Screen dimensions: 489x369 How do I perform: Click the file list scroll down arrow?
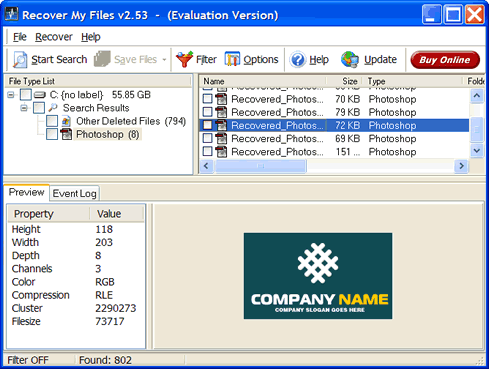(x=477, y=151)
